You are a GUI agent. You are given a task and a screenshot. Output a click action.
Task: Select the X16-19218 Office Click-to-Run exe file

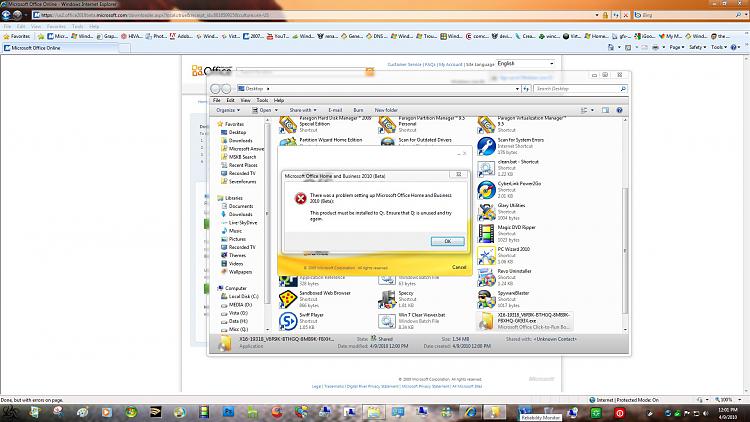point(525,321)
